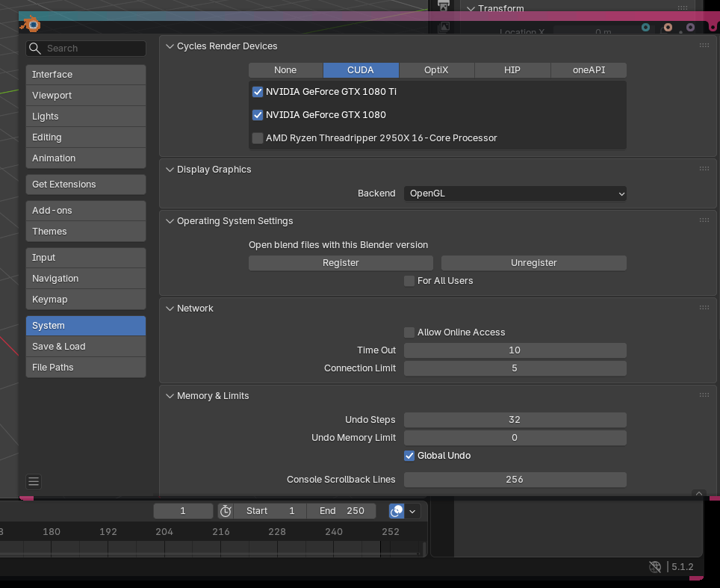Click the Undo Steps value field
The height and width of the screenshot is (588, 720).
(515, 419)
